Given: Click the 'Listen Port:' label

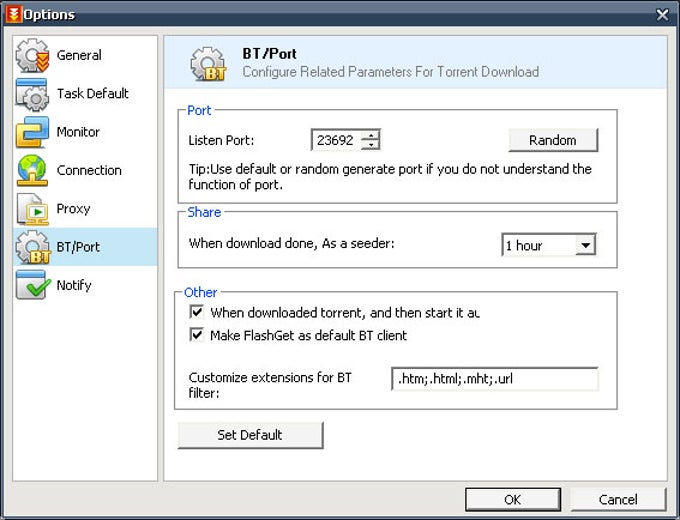Looking at the screenshot, I should pos(221,141).
